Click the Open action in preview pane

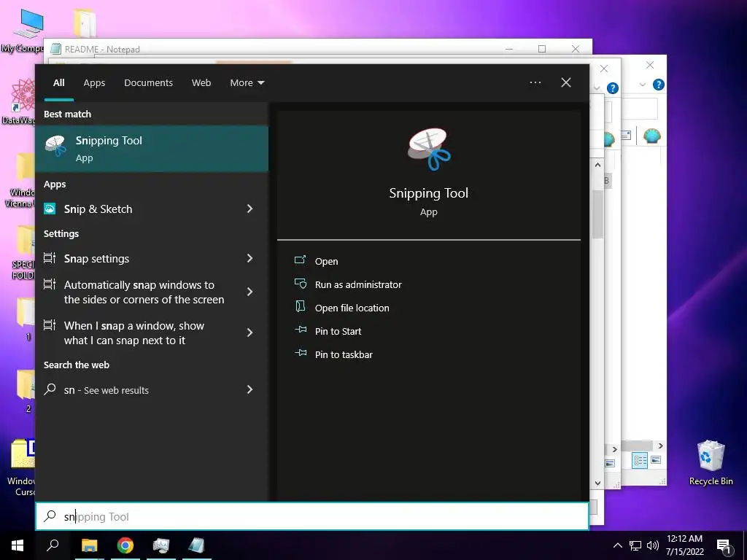[326, 261]
